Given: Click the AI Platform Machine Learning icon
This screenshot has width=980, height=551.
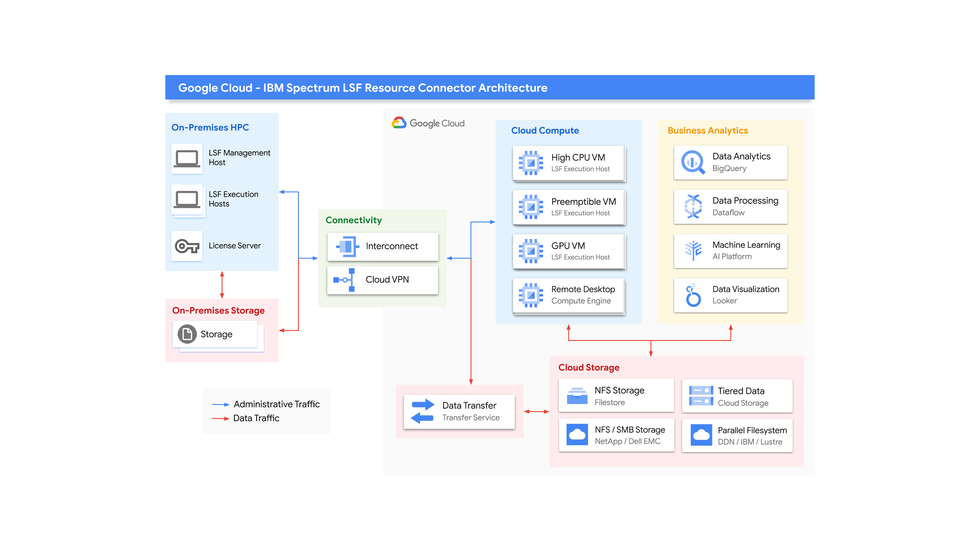Looking at the screenshot, I should tap(693, 251).
